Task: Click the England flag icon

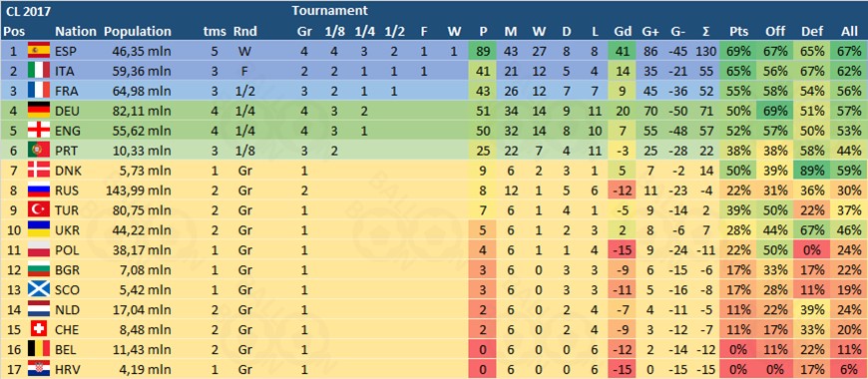Action: coord(39,131)
